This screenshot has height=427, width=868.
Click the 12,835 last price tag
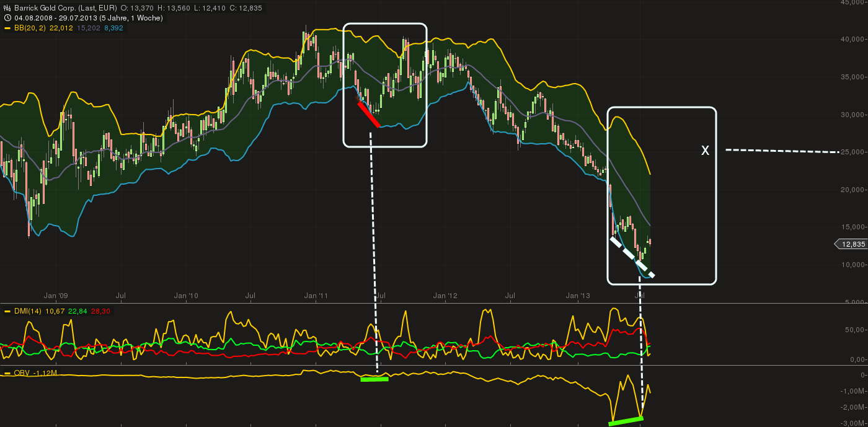[853, 244]
